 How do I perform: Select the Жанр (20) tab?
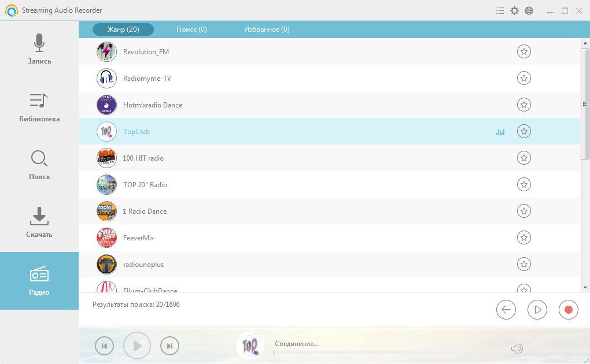pyautogui.click(x=123, y=29)
